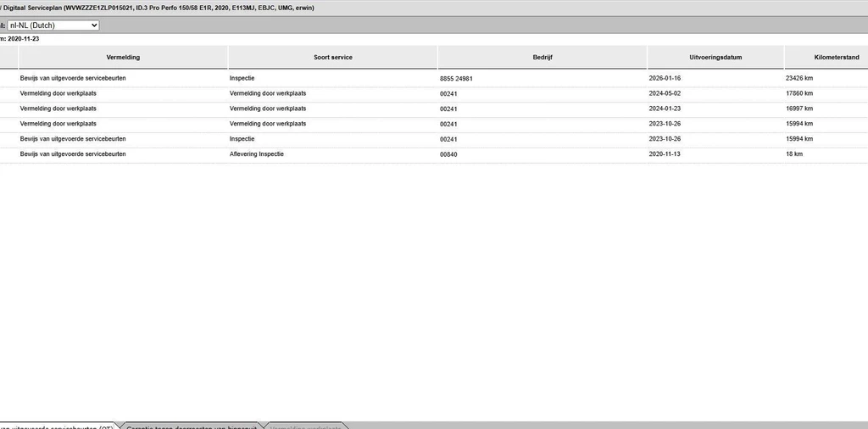
Task: Select the servicebeurten (QT) tab
Action: tap(58, 426)
